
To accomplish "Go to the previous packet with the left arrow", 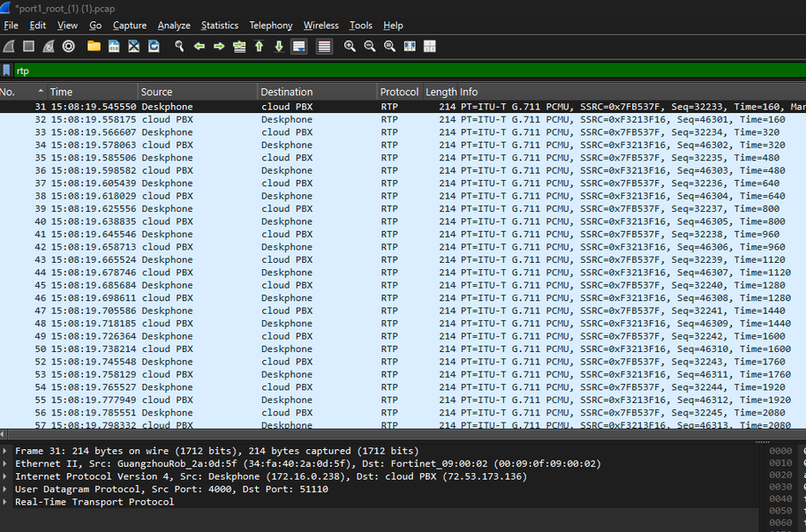I will tap(200, 46).
